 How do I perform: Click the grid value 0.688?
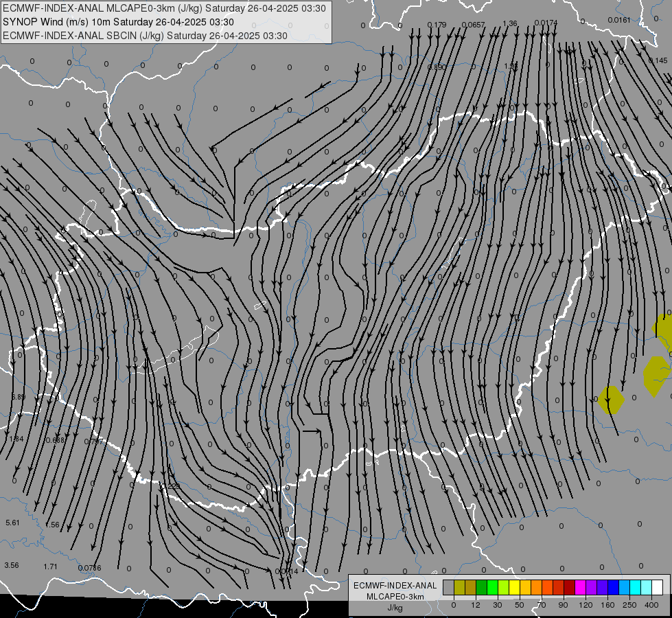coord(55,440)
